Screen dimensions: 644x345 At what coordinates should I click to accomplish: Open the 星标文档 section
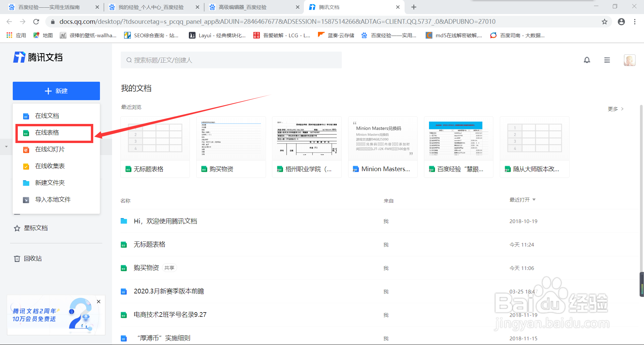pyautogui.click(x=31, y=228)
